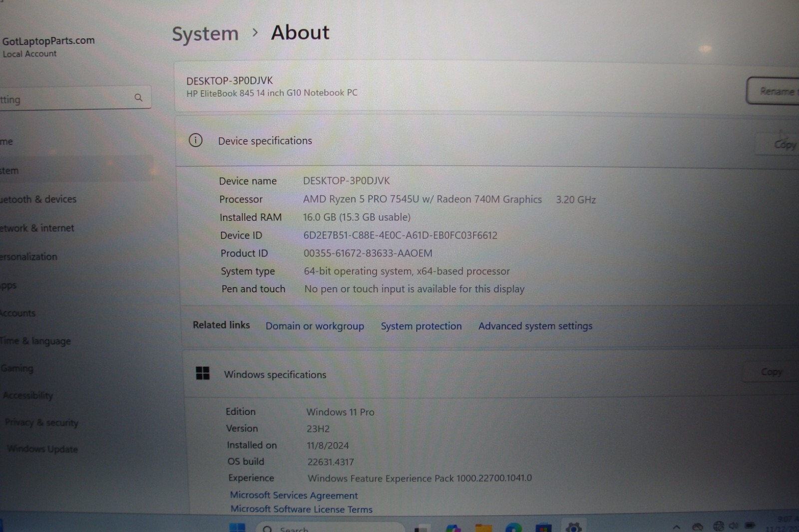Go back to System in the breadcrumb

205,34
